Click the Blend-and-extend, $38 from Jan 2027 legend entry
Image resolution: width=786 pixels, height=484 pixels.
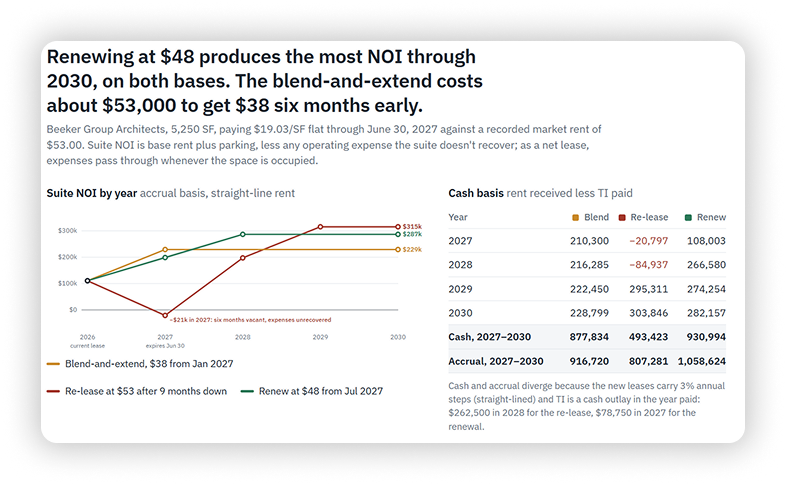point(140,364)
